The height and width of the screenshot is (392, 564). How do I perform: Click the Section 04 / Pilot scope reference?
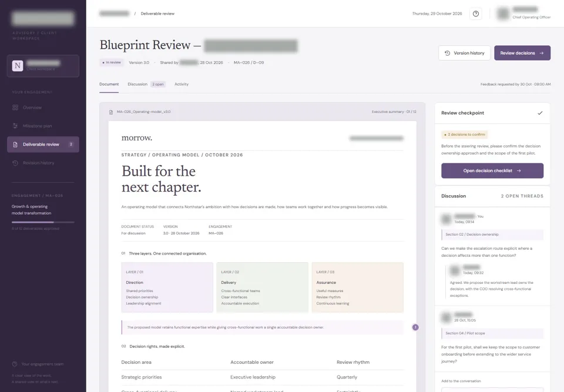point(492,333)
